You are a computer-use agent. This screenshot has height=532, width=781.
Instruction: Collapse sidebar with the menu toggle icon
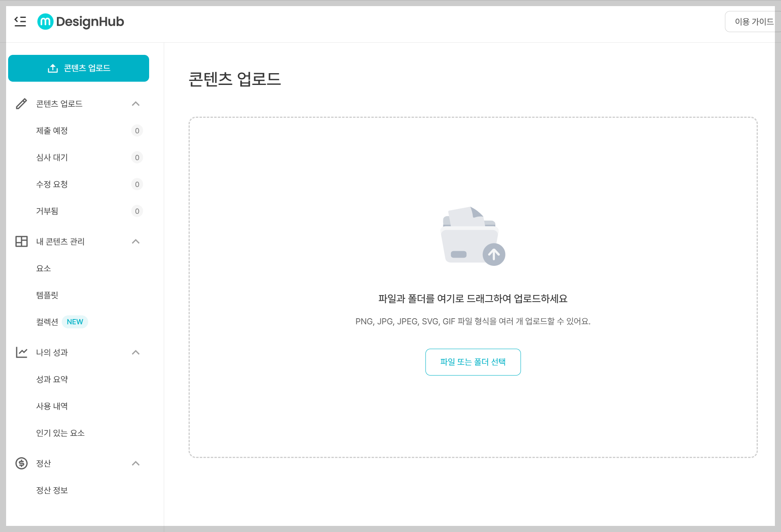(20, 22)
